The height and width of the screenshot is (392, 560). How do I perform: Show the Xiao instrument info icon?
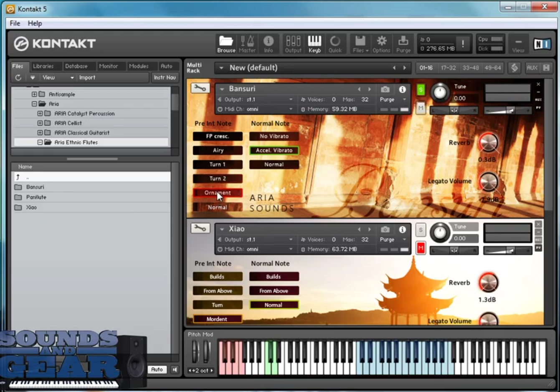(402, 229)
